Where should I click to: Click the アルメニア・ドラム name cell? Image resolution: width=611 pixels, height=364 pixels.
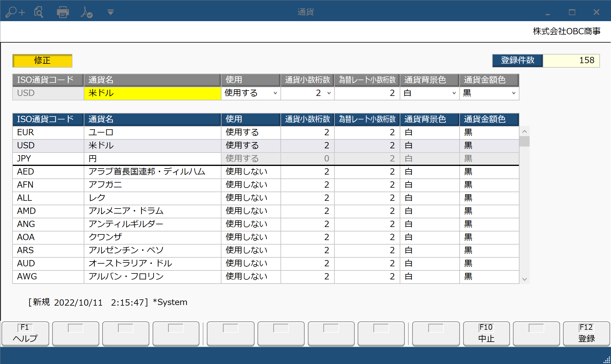(153, 211)
